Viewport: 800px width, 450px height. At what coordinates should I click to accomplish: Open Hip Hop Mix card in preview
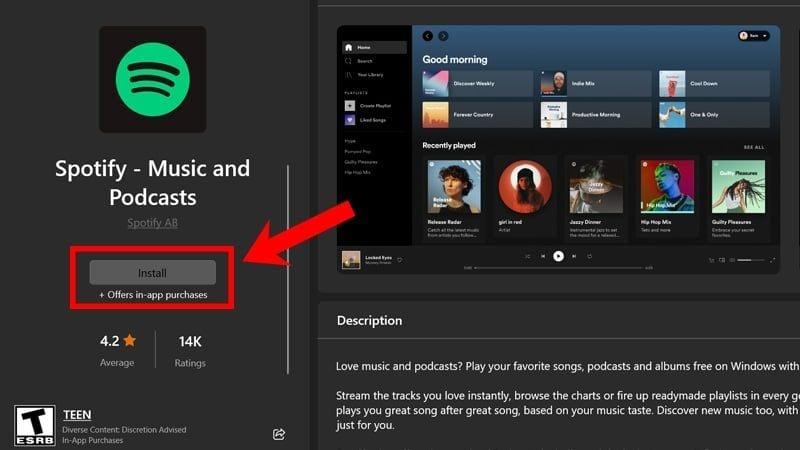tap(667, 197)
